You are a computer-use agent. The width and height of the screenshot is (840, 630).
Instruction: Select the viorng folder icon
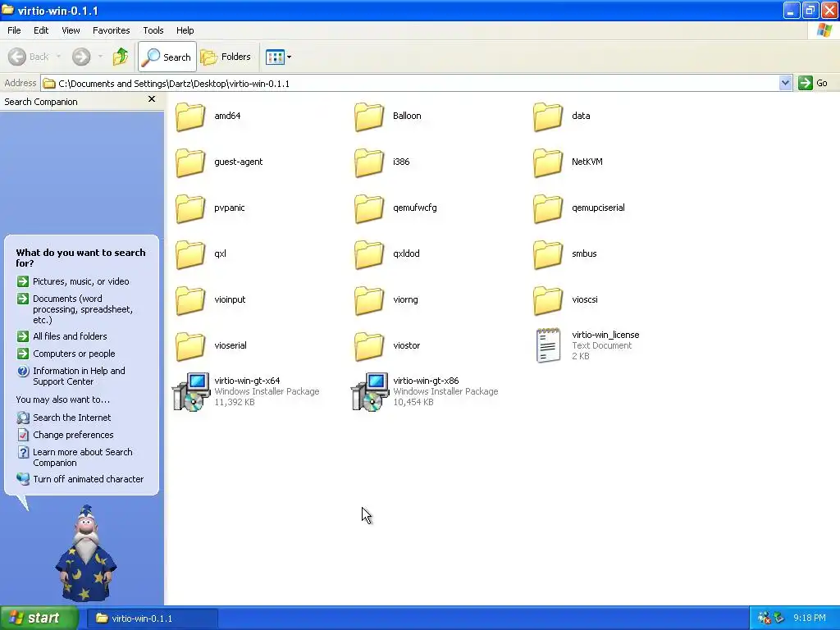coord(369,300)
